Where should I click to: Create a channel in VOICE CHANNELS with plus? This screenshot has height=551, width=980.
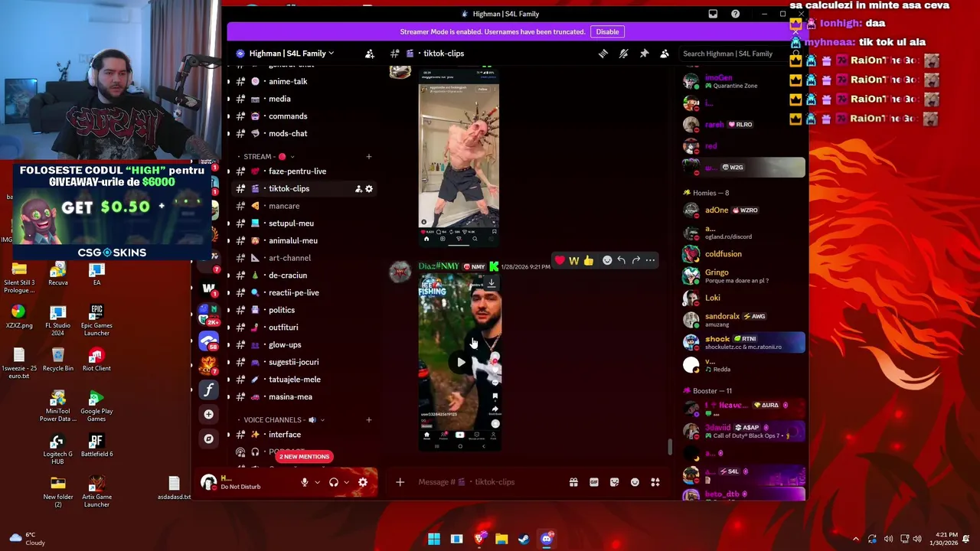click(x=368, y=419)
